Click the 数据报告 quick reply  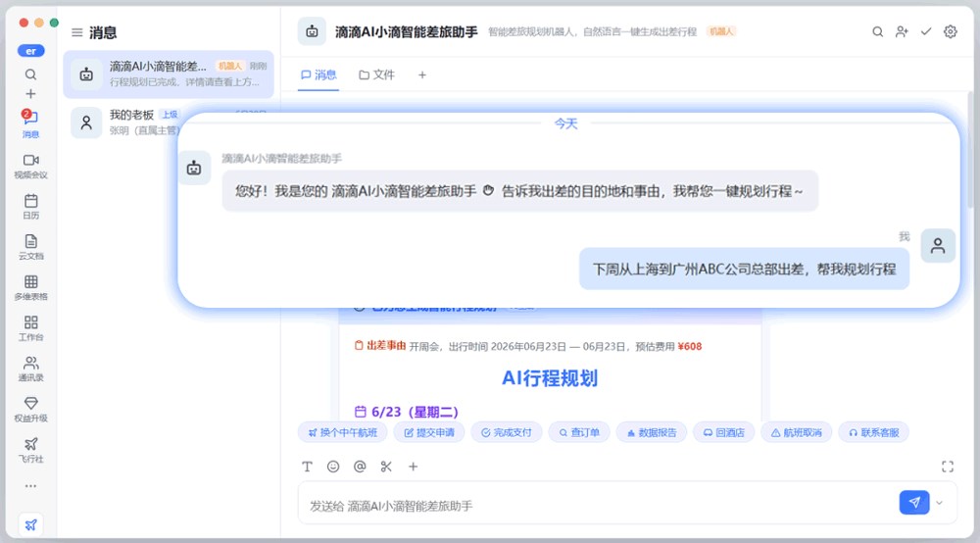point(652,432)
